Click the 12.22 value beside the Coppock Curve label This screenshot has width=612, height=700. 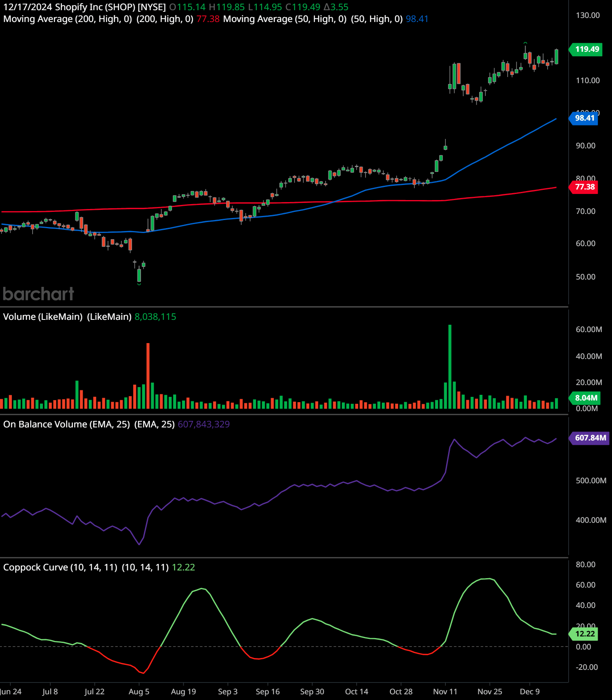point(183,567)
